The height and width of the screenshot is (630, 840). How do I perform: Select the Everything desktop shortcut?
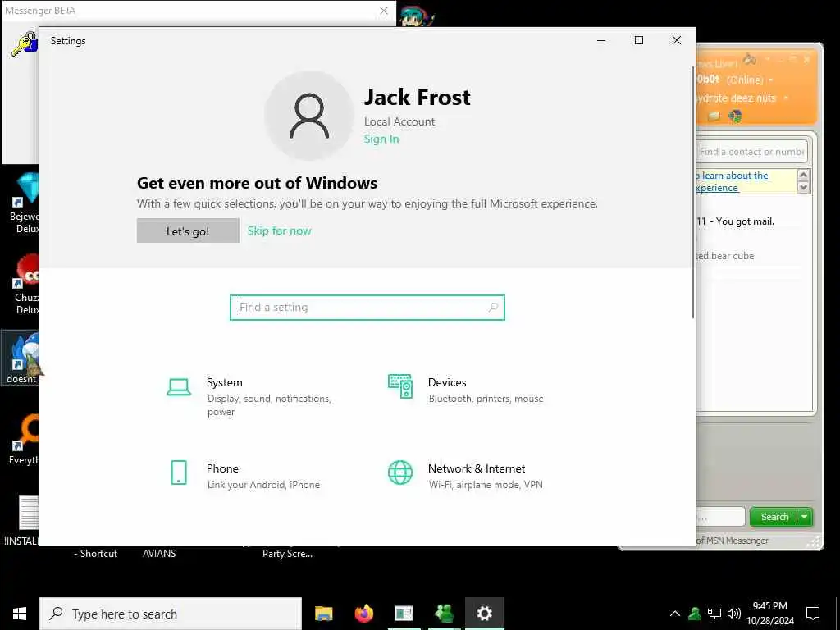click(x=24, y=440)
